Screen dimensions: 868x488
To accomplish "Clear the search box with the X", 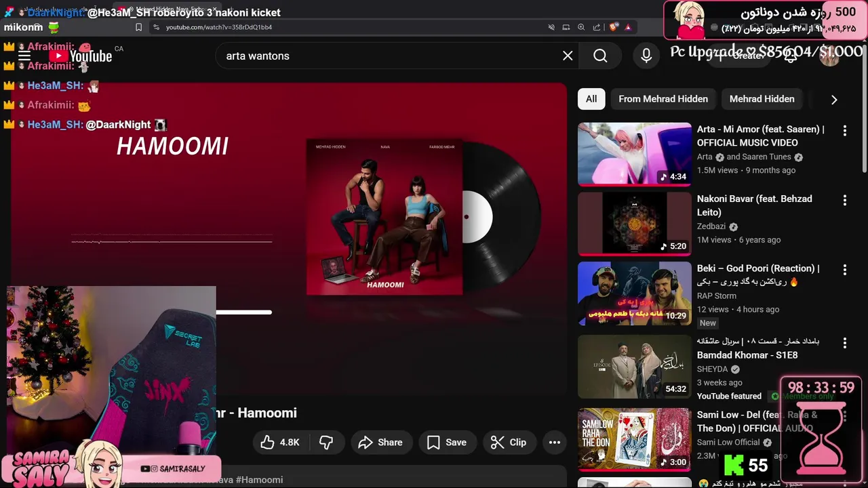I will 568,56.
